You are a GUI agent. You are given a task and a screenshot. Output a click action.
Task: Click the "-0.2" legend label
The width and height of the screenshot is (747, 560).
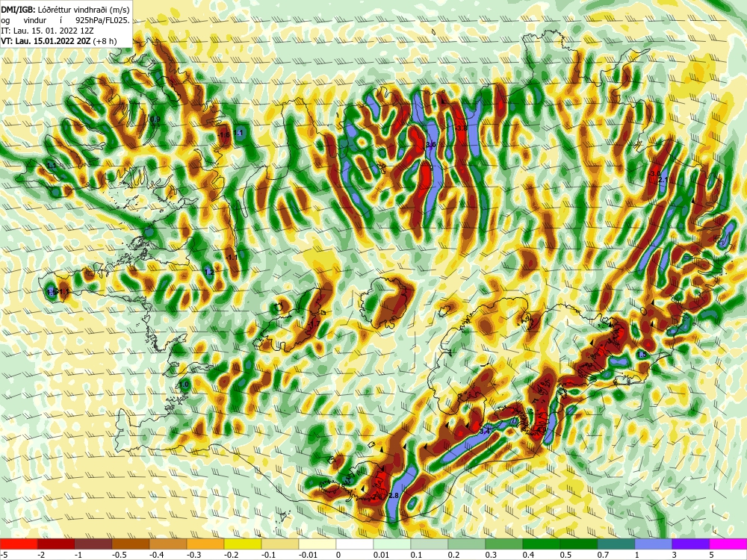click(x=231, y=555)
